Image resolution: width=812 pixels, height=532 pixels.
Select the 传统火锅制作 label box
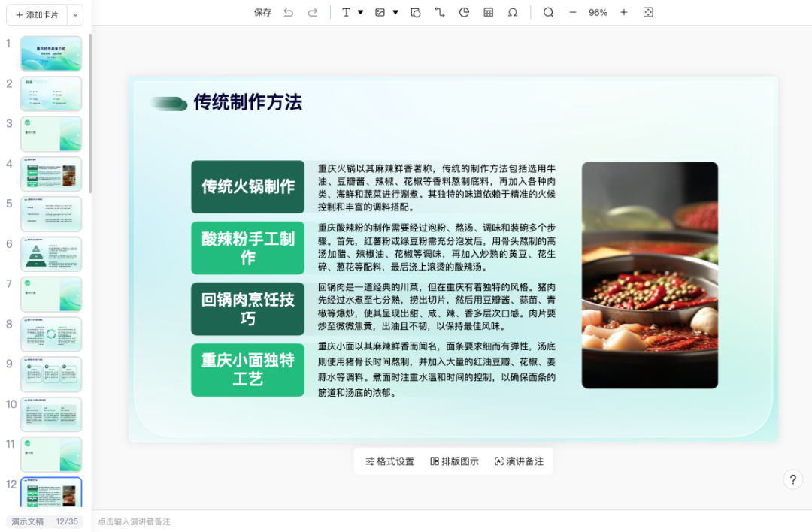[x=248, y=187]
